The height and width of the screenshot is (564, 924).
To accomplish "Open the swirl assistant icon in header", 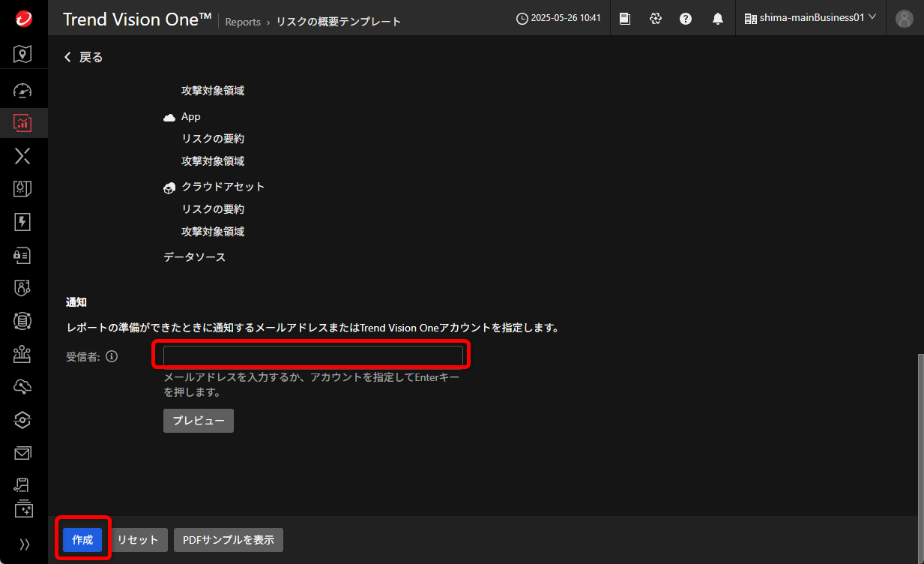I will (x=656, y=19).
